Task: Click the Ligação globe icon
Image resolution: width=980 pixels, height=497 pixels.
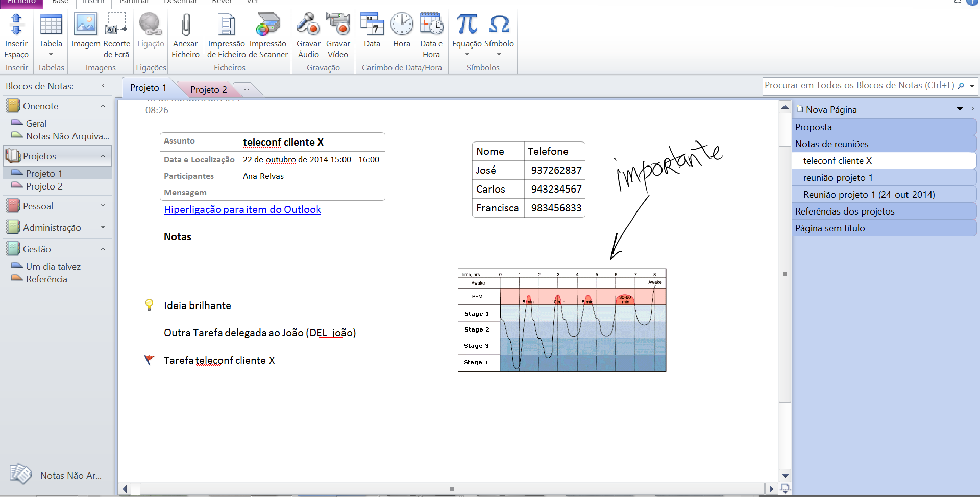Action: tap(151, 25)
